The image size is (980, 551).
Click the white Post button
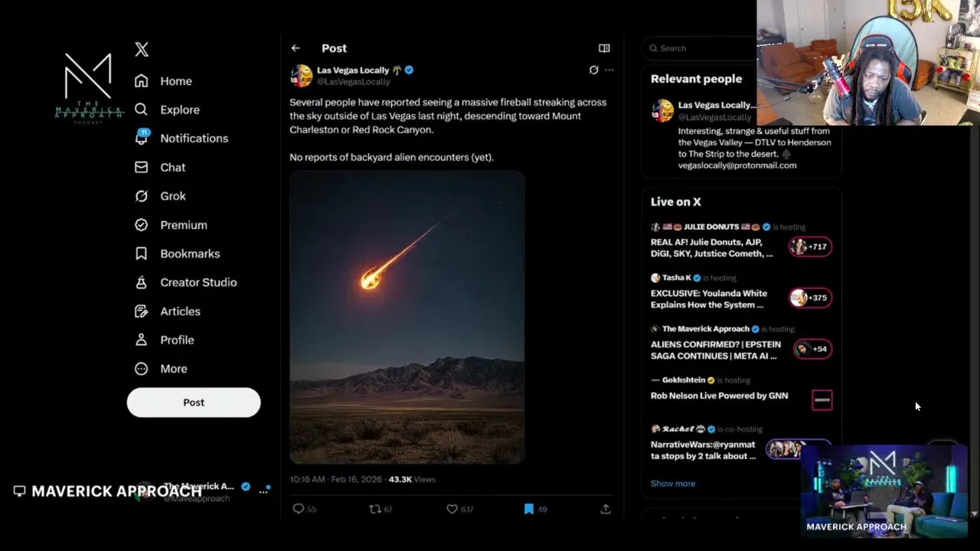tap(194, 403)
